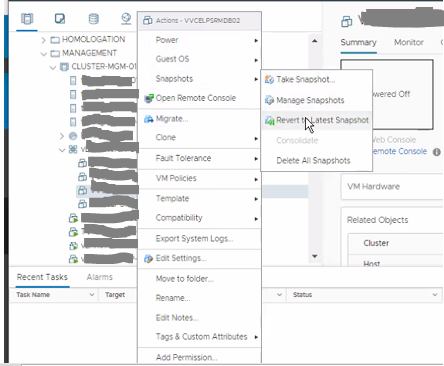Click the VM icon in summary header
The height and width of the screenshot is (366, 444).
pos(347,22)
